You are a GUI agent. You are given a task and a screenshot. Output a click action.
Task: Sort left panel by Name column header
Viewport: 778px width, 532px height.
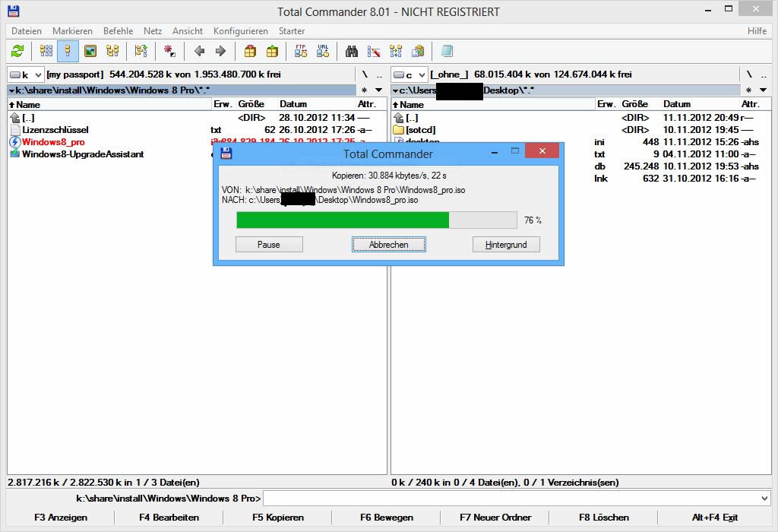[109, 104]
